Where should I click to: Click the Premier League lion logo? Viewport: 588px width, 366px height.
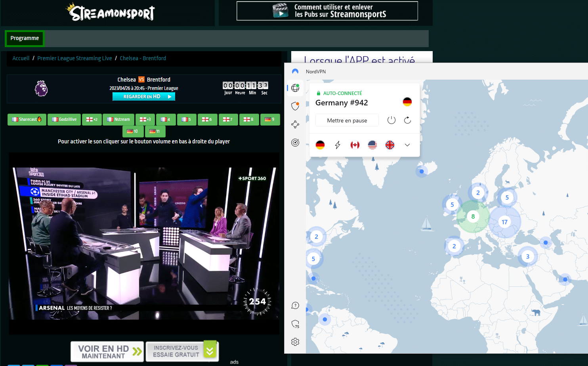point(41,88)
